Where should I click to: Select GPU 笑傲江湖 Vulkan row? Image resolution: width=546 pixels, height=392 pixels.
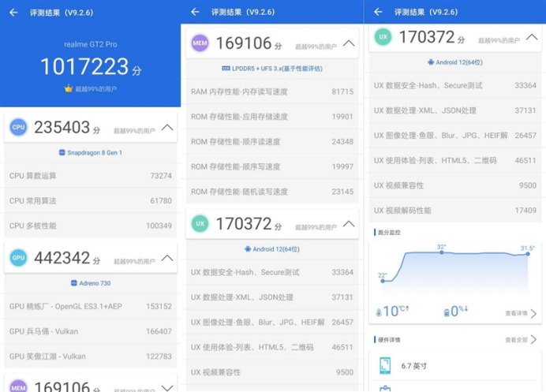pyautogui.click(x=91, y=357)
